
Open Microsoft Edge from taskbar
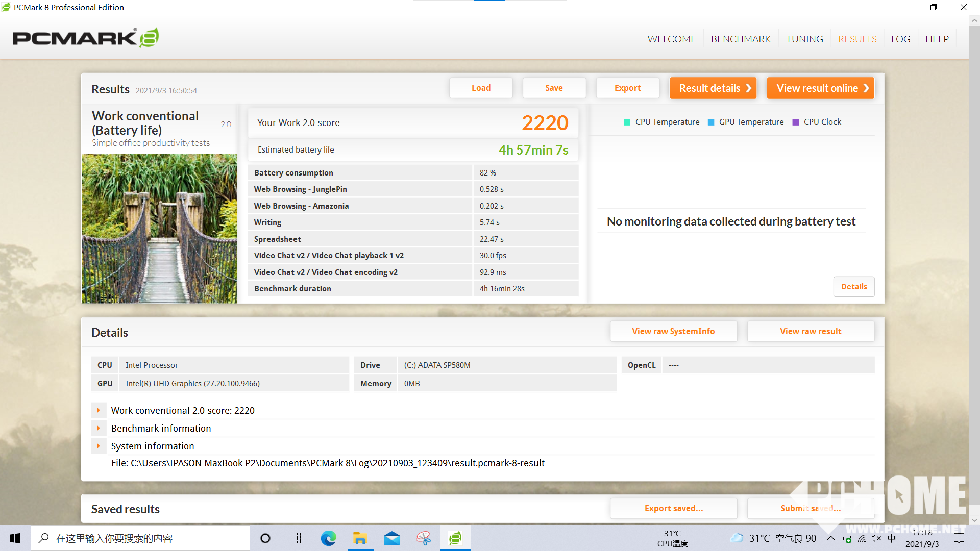click(328, 538)
